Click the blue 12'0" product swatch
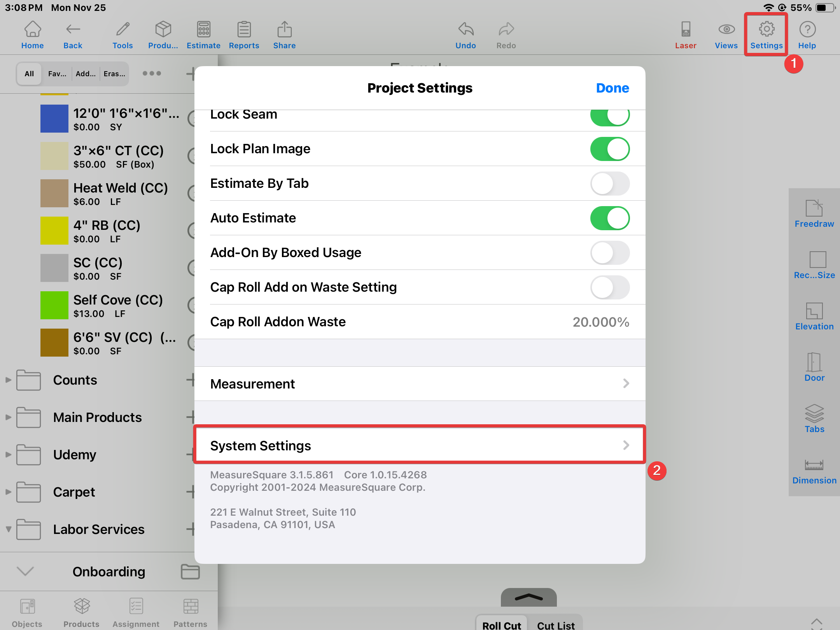Screen dimensions: 840x630 (54, 119)
